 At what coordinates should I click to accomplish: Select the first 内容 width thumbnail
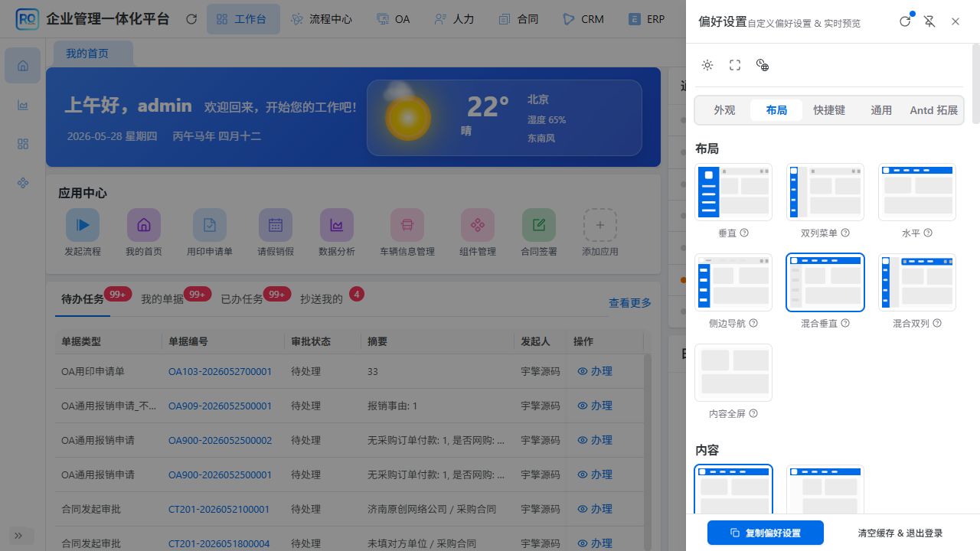[733, 490]
